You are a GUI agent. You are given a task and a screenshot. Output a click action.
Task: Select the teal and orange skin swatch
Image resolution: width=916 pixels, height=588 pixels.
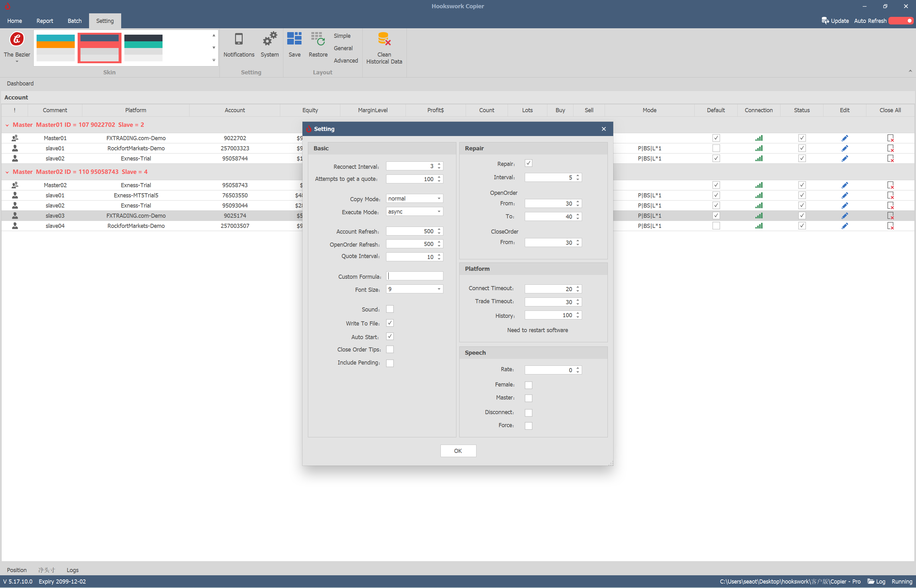click(x=55, y=48)
